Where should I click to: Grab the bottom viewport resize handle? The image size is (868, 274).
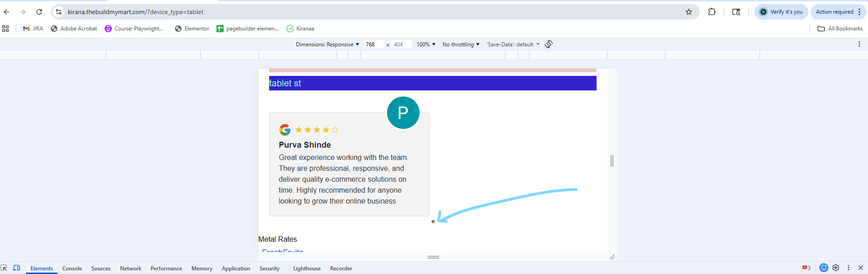[433, 257]
